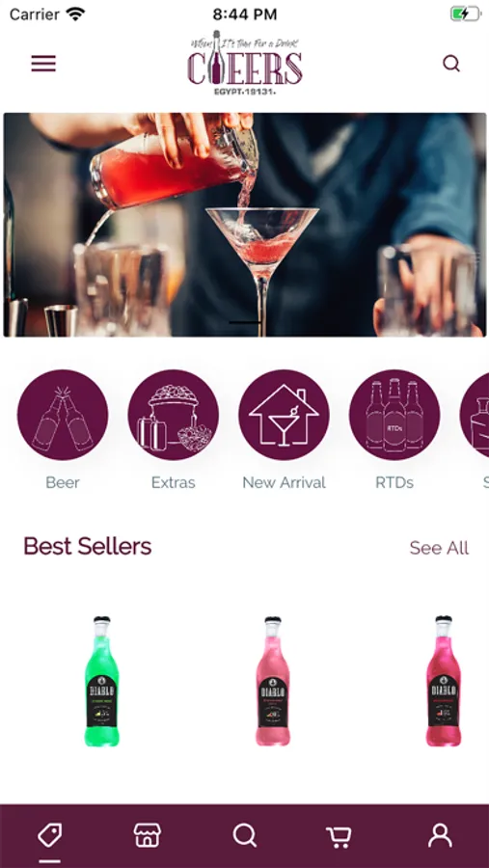View the light pink Diablo bottle

click(x=272, y=681)
